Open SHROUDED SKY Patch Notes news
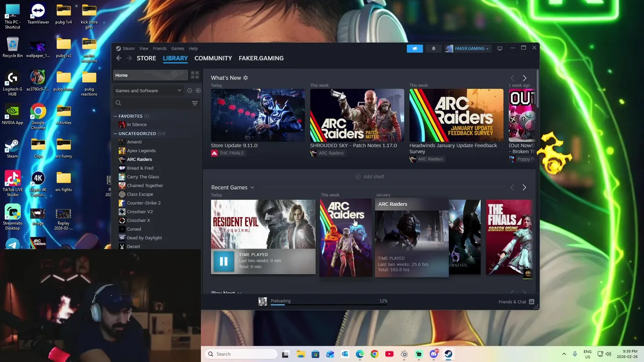The width and height of the screenshot is (644, 362). coord(357,116)
